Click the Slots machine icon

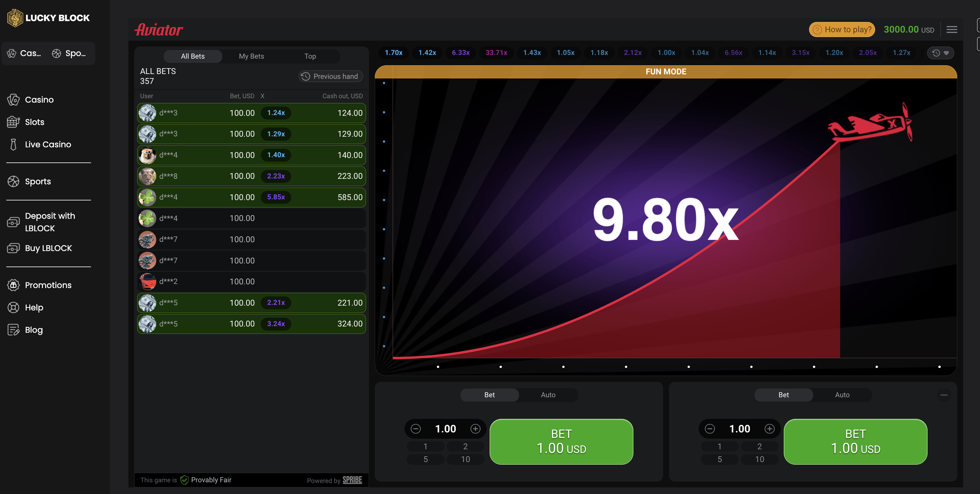pos(13,122)
